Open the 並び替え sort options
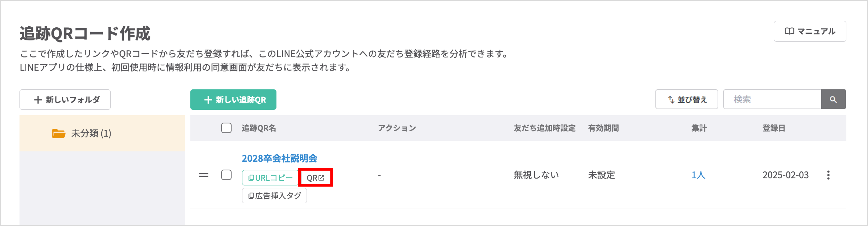 (687, 99)
